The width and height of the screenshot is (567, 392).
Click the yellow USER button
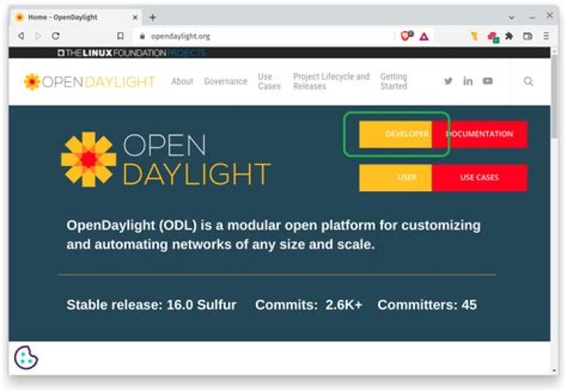[x=395, y=177]
